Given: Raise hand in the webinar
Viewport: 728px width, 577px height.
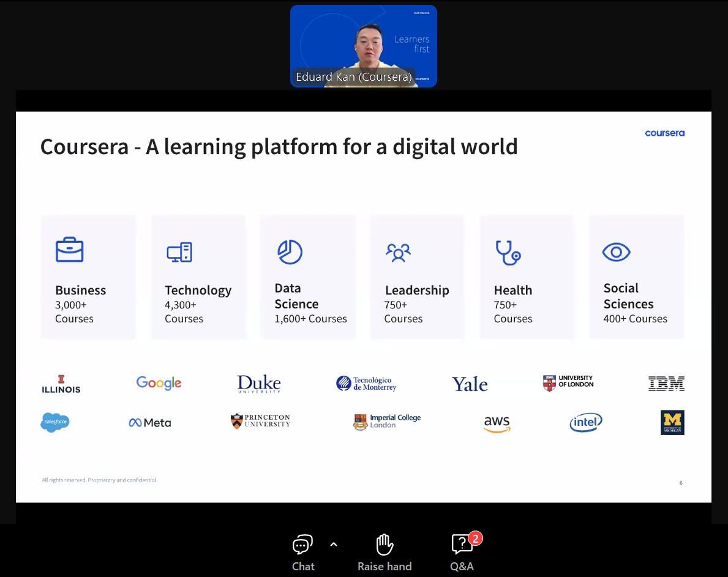Looking at the screenshot, I should point(385,553).
